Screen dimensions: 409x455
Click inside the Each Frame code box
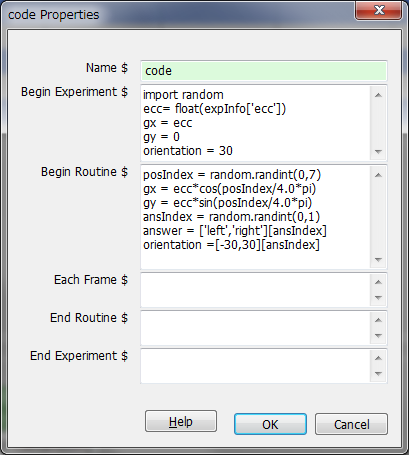point(256,290)
